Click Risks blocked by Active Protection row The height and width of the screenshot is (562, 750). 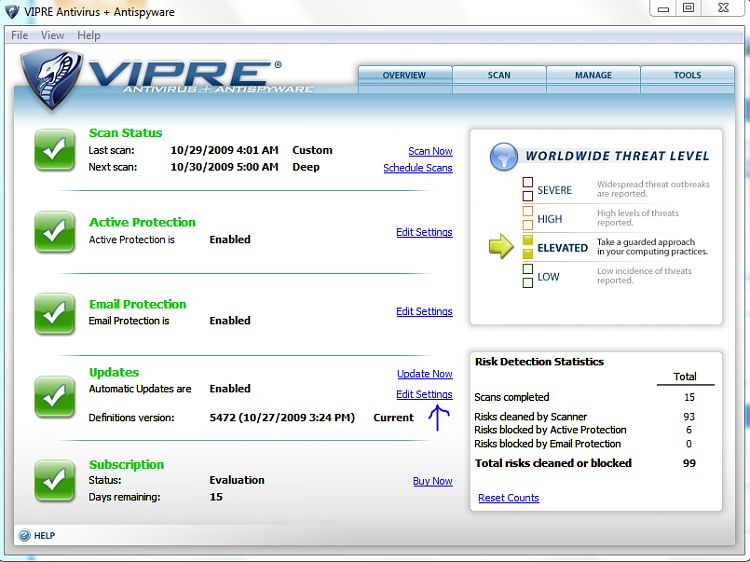585,430
